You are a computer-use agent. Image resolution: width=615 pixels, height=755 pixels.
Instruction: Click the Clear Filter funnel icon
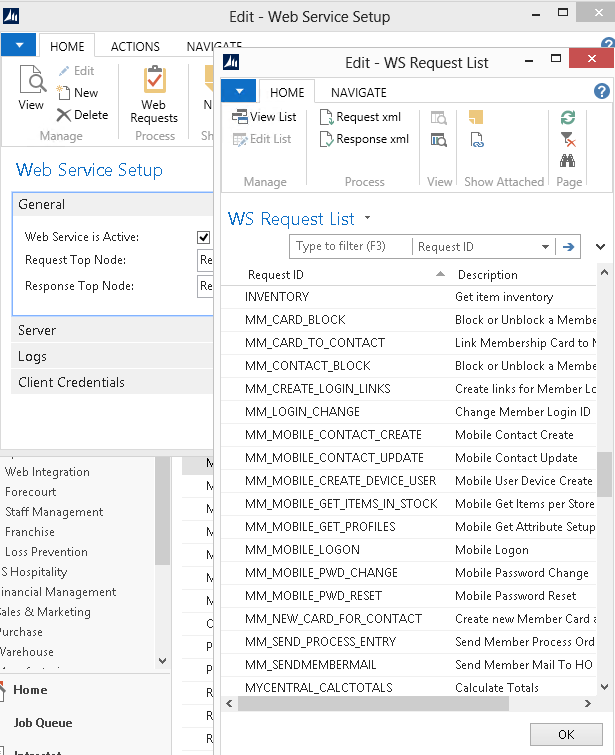(x=568, y=139)
